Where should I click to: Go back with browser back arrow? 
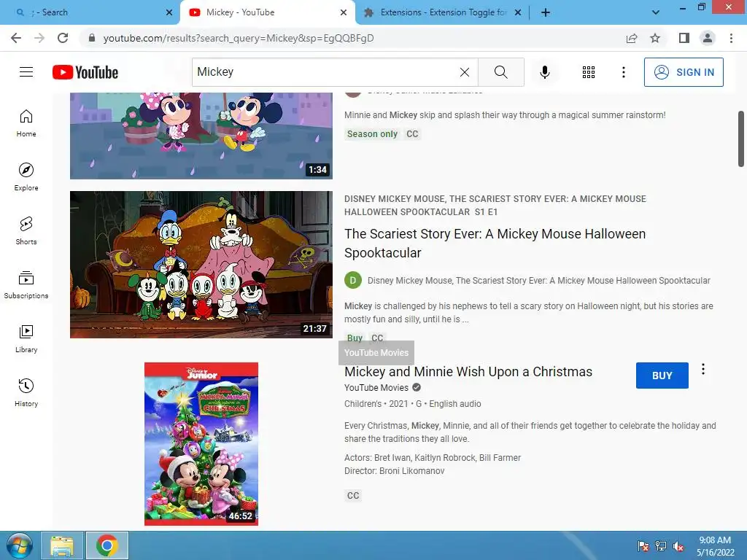16,38
